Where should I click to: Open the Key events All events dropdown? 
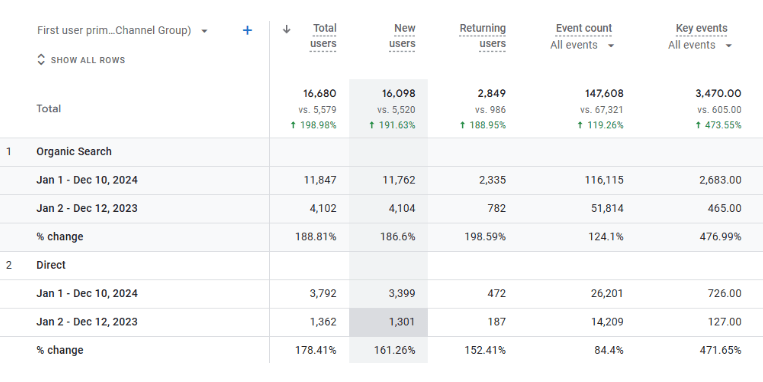click(x=700, y=45)
